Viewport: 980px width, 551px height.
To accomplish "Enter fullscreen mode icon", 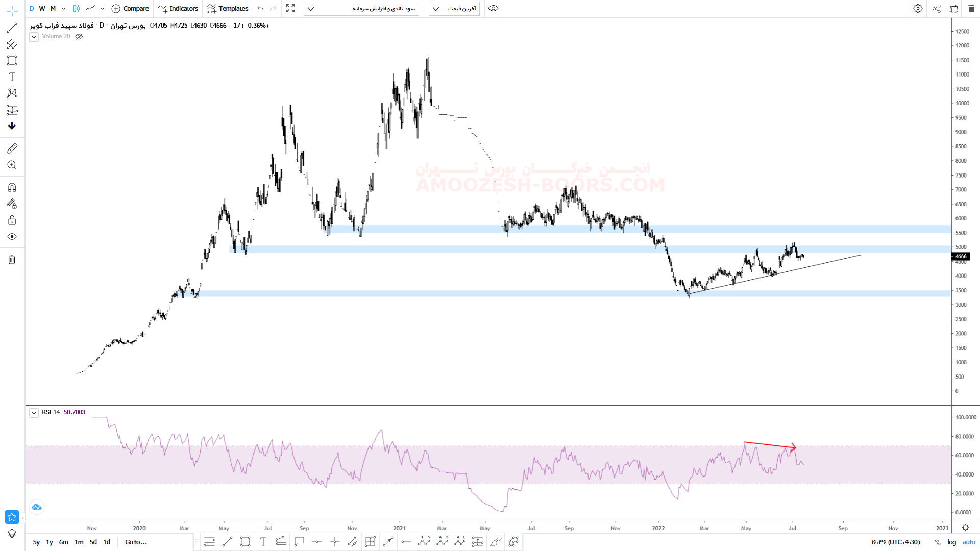I will click(x=290, y=9).
